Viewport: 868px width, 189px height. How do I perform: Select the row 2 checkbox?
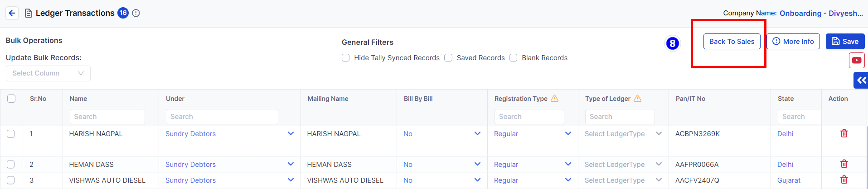pyautogui.click(x=11, y=165)
